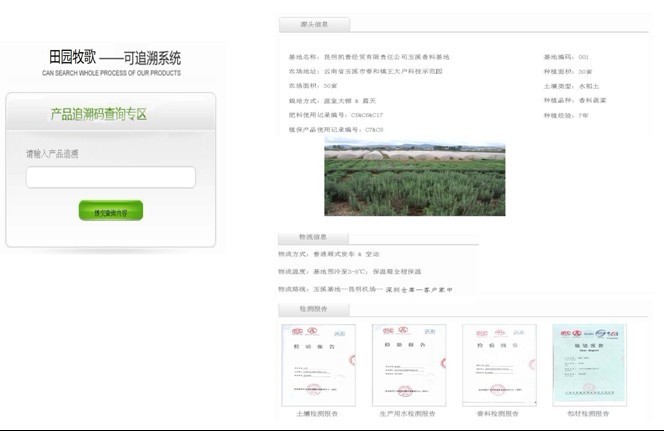Click the 植保产品使用记录编号 row text
Screen dimensions: 664x431
tap(336, 130)
